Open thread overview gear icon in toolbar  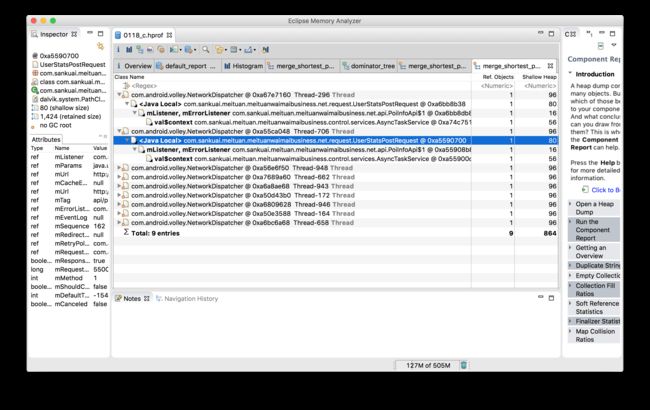click(x=161, y=50)
